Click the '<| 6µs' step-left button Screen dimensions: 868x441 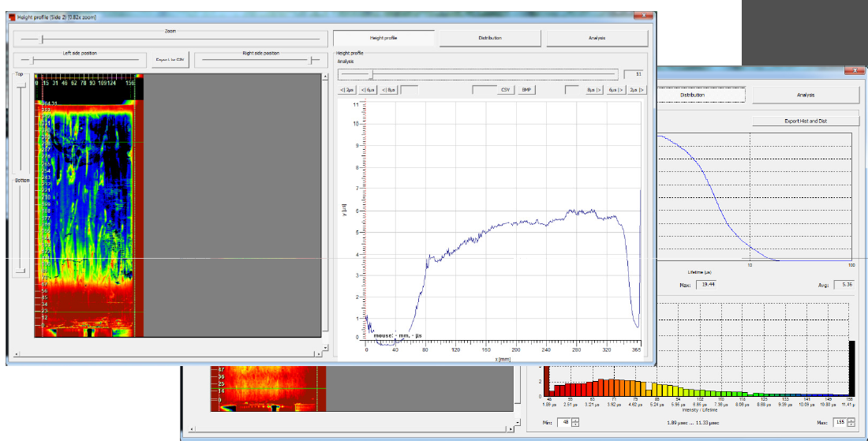[x=369, y=90]
